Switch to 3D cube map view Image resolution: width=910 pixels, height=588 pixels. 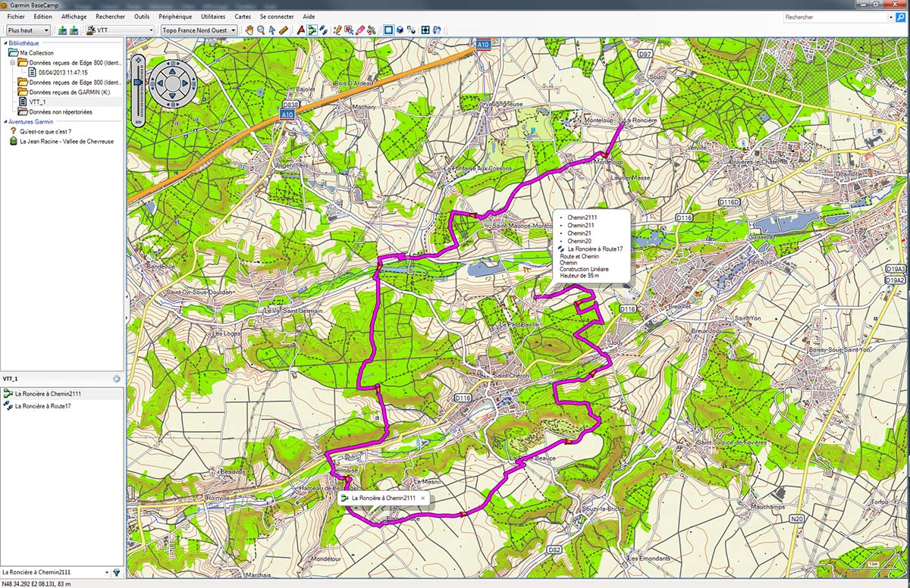coord(400,30)
